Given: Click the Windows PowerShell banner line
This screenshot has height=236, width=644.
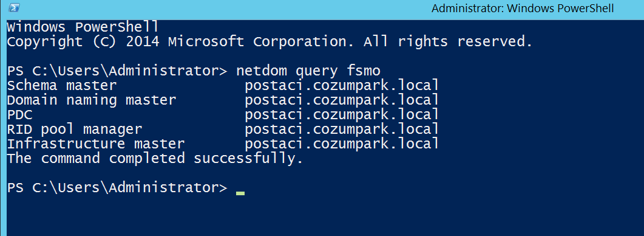Looking at the screenshot, I should [x=83, y=27].
